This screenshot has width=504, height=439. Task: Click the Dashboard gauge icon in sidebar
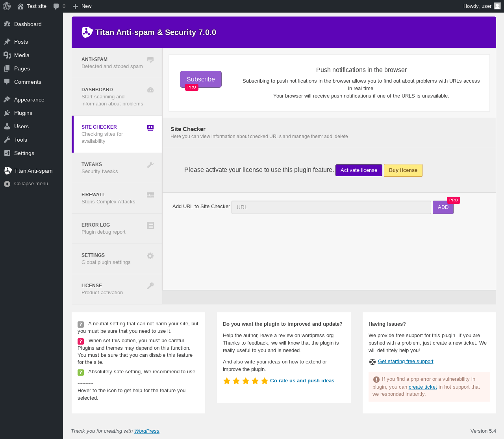pos(7,24)
